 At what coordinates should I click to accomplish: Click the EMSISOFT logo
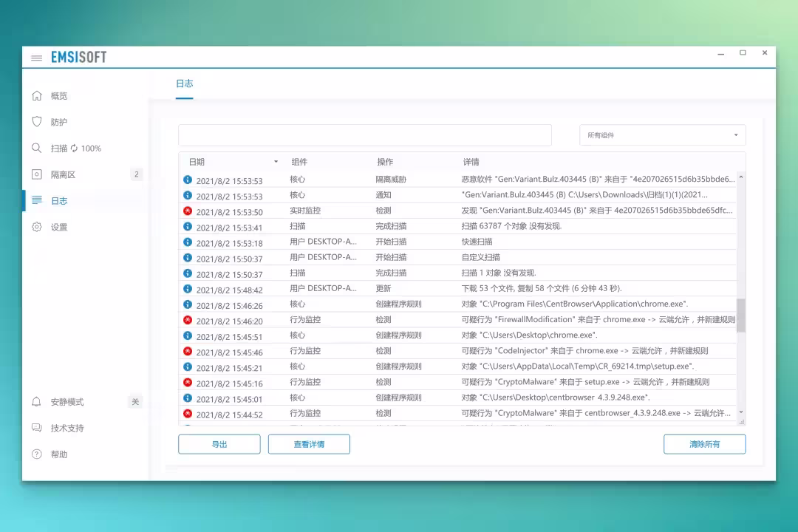coord(79,57)
